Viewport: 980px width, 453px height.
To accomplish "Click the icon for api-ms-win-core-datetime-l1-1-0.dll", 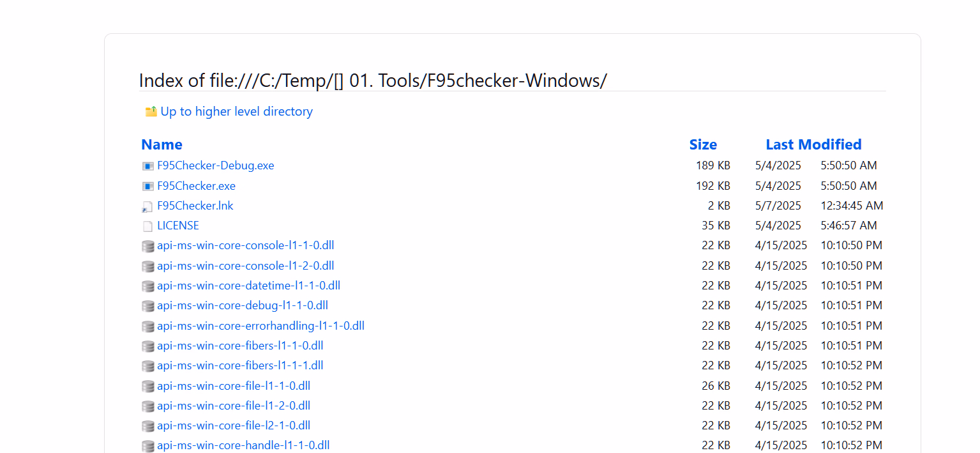I will (148, 286).
